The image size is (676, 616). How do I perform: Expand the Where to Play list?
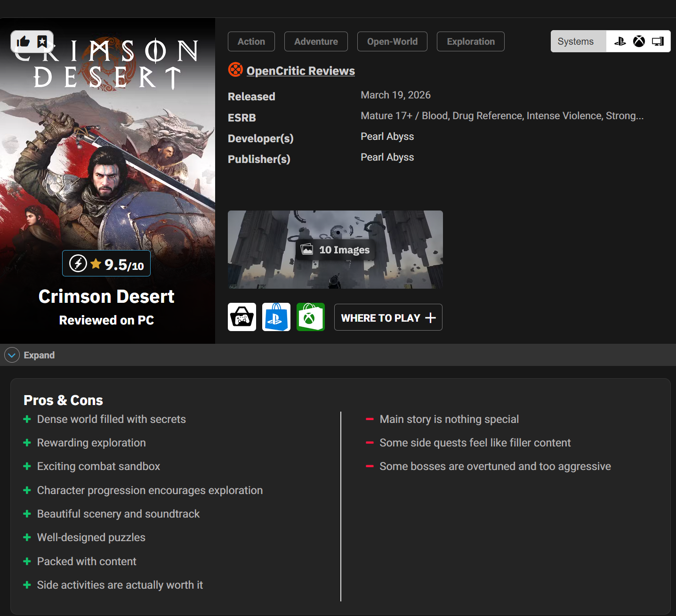388,317
